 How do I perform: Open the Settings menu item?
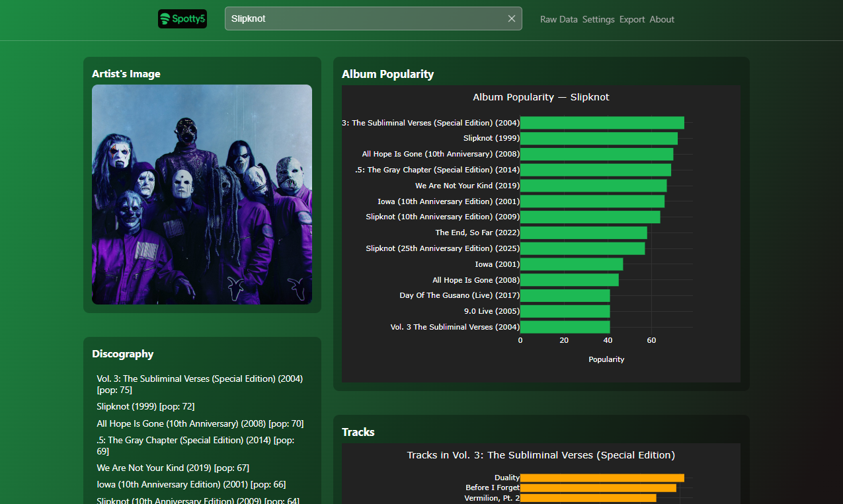click(x=598, y=19)
